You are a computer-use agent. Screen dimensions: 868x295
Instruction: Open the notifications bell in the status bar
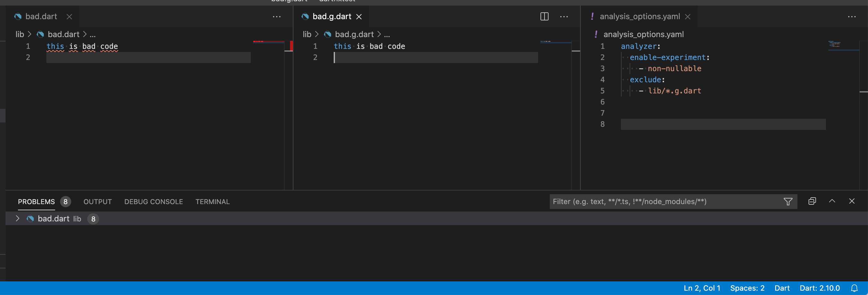pos(854,288)
